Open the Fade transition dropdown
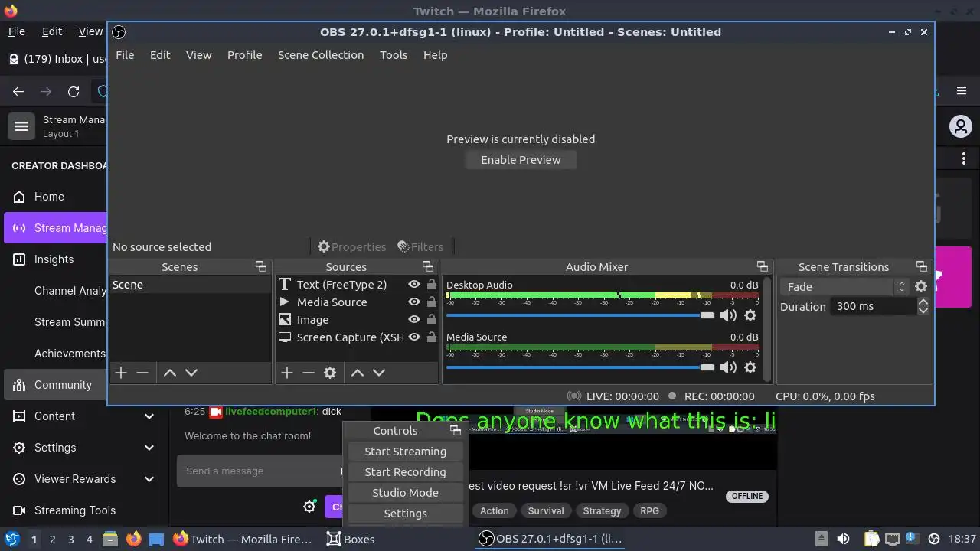The width and height of the screenshot is (980, 551). pos(844,286)
